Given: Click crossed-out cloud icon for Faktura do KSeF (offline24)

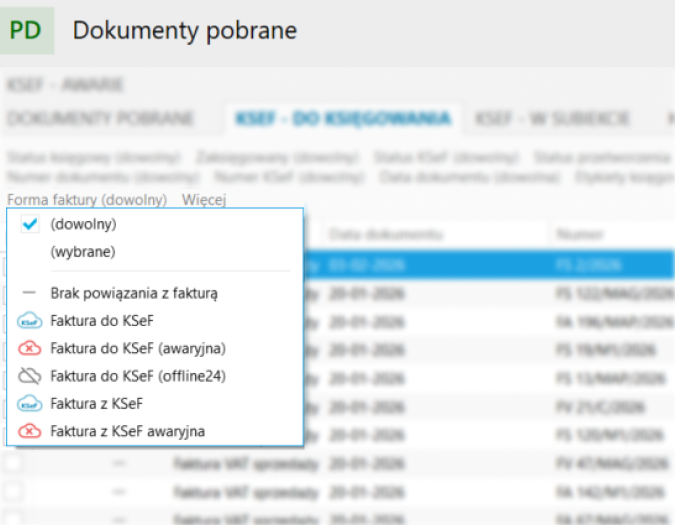Looking at the screenshot, I should point(30,376).
